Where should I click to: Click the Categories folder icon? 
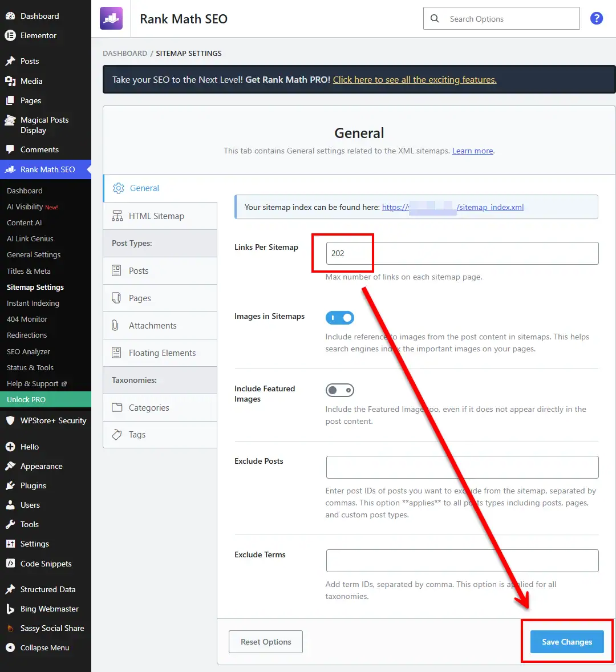coord(117,407)
